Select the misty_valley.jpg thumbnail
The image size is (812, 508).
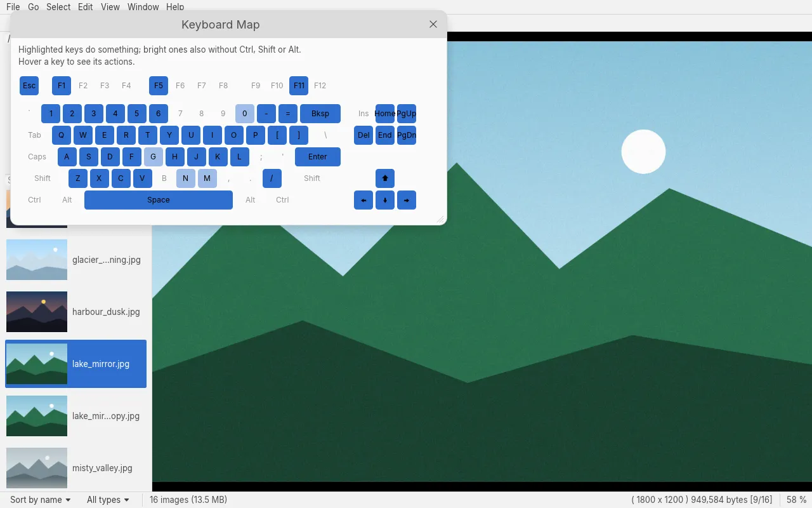37,468
